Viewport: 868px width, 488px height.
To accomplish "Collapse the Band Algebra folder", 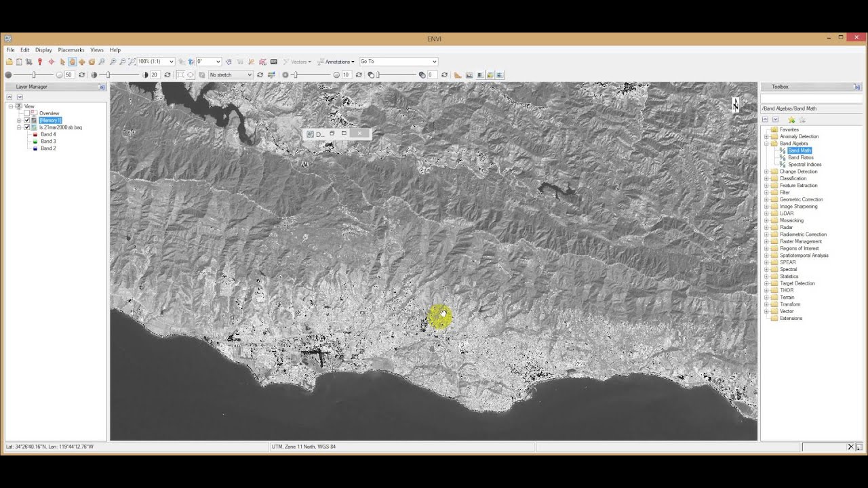I will click(766, 144).
